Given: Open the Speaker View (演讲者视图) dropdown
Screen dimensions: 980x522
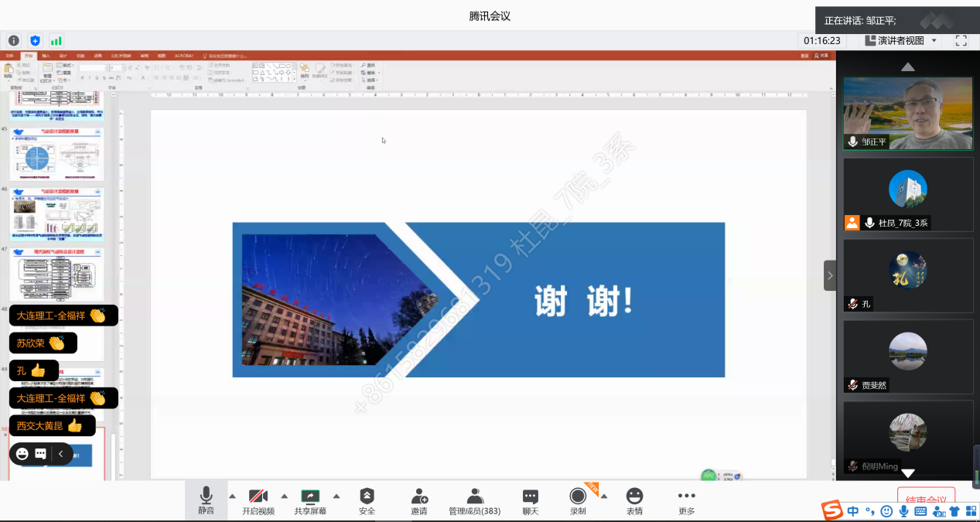Looking at the screenshot, I should coord(901,40).
